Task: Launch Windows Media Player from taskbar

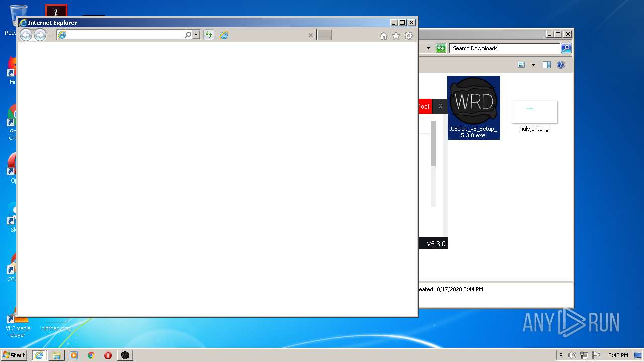Action: [74, 355]
